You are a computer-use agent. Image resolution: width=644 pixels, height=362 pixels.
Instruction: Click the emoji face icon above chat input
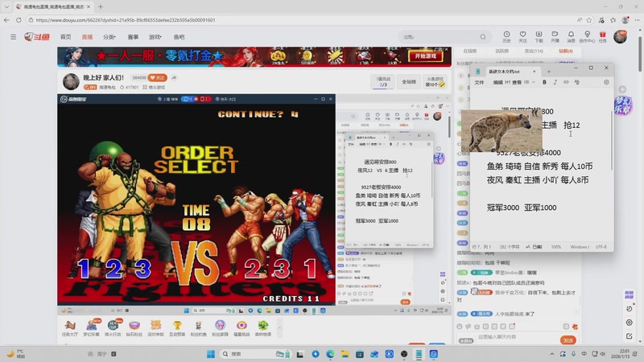460,327
